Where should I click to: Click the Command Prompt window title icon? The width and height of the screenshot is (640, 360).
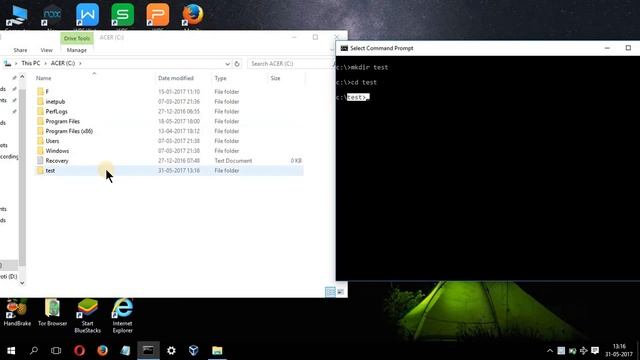[344, 48]
